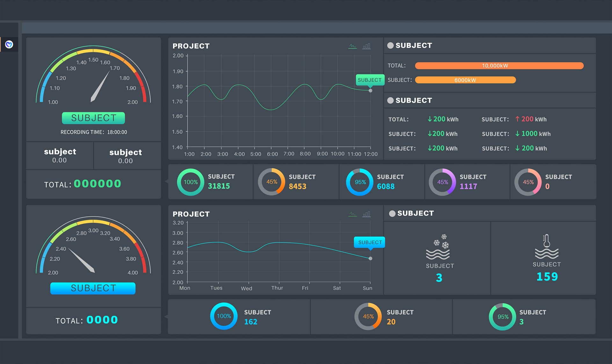Viewport: 612px width, 364px height.
Task: Click the green 100% donut ring
Action: point(191,182)
